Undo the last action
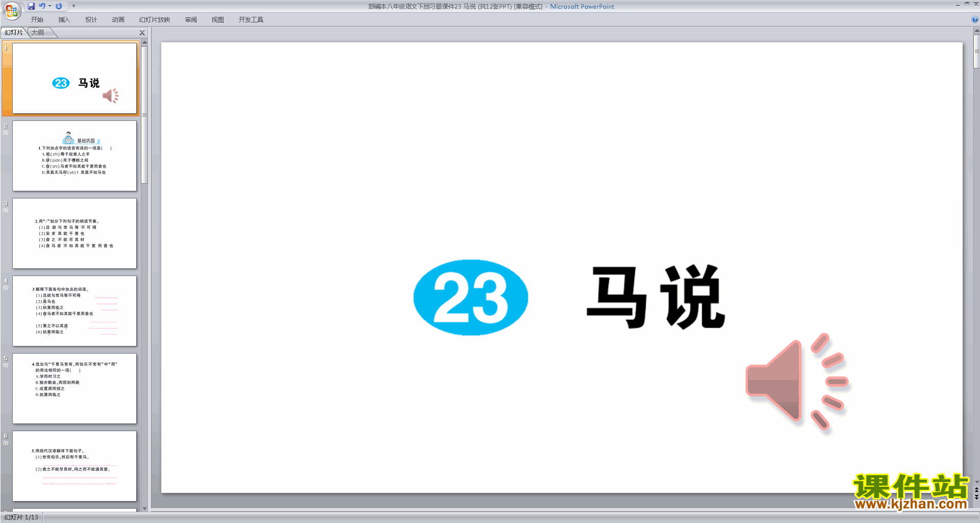This screenshot has width=980, height=523. point(42,6)
